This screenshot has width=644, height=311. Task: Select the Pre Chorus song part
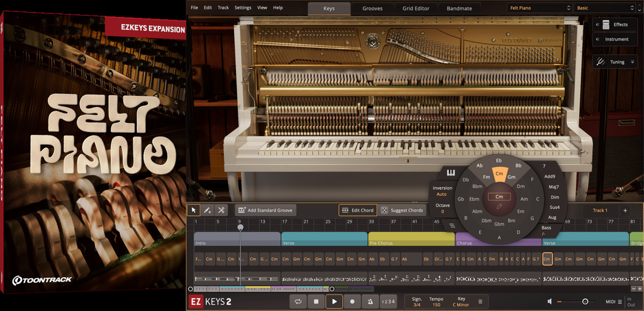(x=411, y=239)
